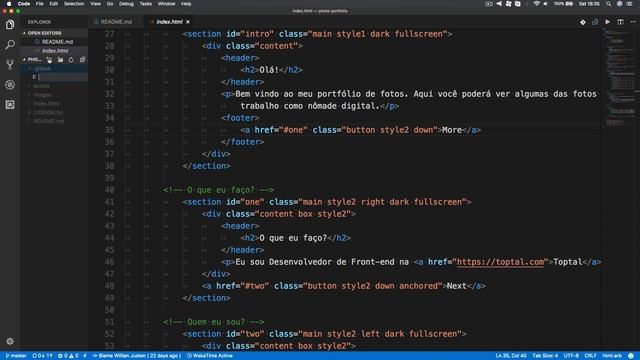Click the Open Changes icon in editor toolbar
The height and width of the screenshot is (360, 640).
(595, 22)
